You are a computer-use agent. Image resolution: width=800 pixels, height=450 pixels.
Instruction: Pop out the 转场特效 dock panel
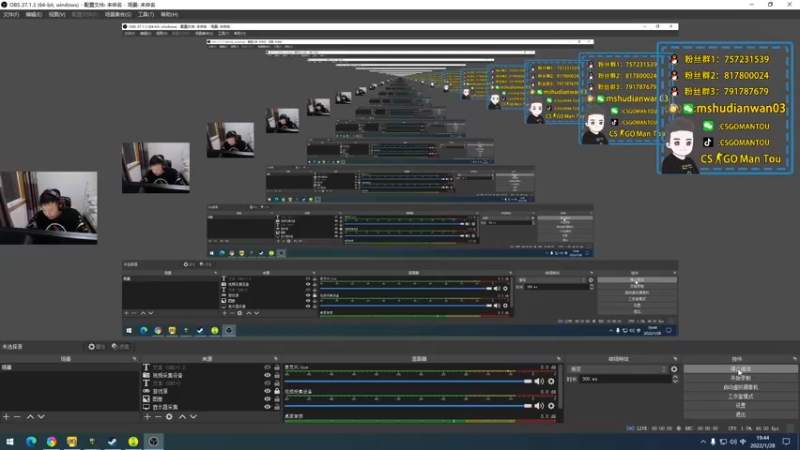click(x=675, y=359)
